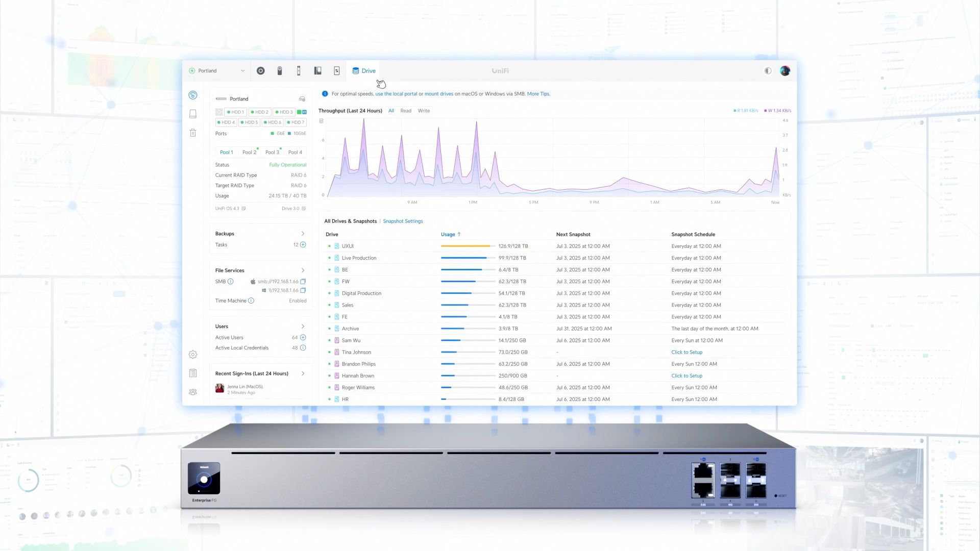
Task: Open the UniFi Network app icon
Action: pos(260,71)
